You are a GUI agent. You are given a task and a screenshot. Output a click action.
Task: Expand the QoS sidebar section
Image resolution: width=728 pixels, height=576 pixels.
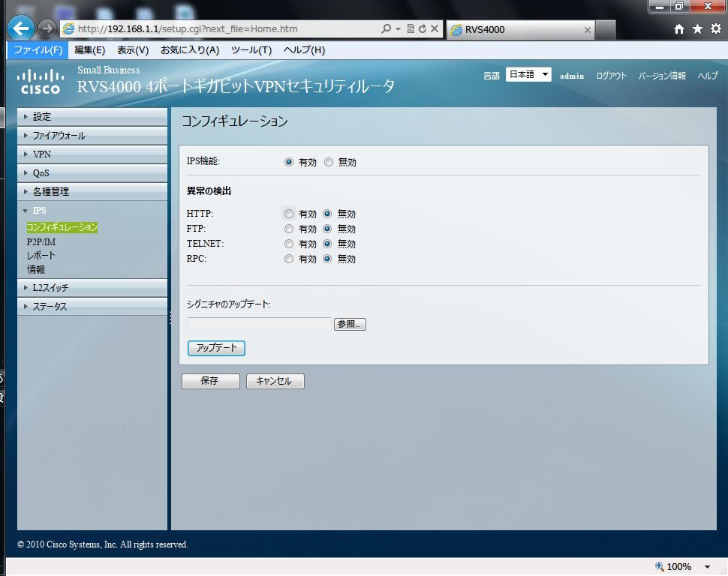pyautogui.click(x=92, y=172)
